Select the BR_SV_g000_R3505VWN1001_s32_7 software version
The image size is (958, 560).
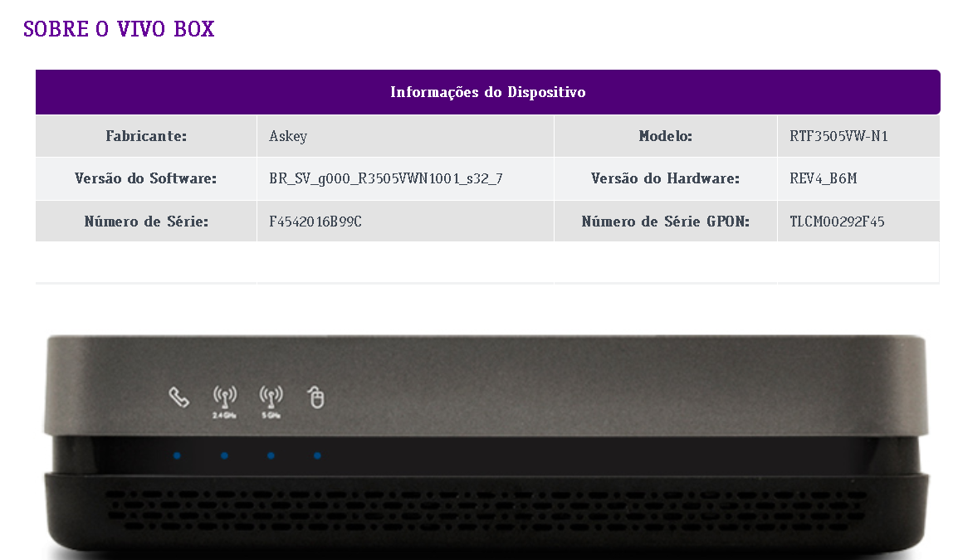click(x=385, y=178)
